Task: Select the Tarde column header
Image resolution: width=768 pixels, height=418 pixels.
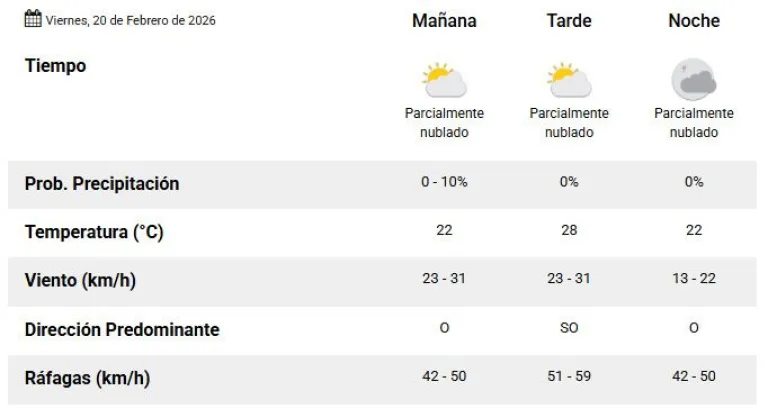Action: tap(569, 21)
